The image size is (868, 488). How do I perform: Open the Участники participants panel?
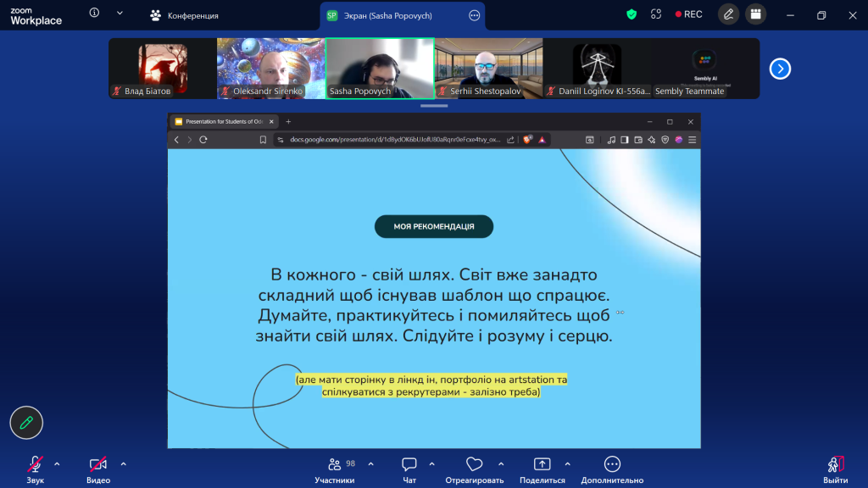click(x=334, y=470)
